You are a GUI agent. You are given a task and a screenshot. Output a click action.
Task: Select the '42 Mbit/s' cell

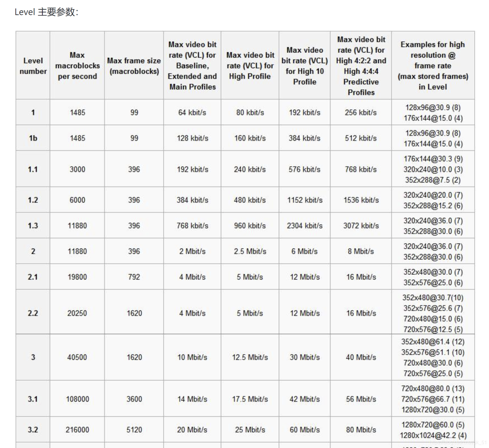click(x=305, y=399)
